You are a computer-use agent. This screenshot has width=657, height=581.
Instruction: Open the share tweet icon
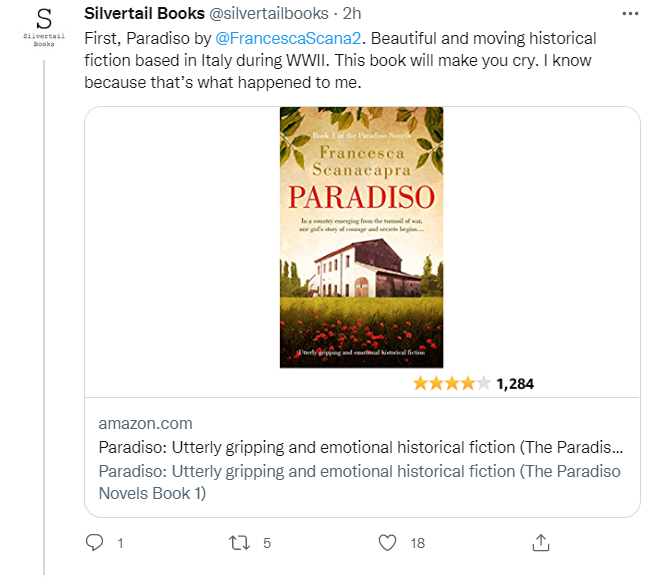[540, 542]
